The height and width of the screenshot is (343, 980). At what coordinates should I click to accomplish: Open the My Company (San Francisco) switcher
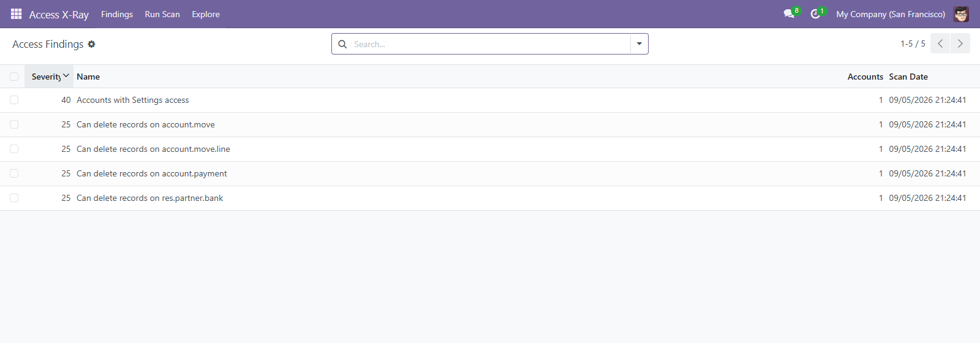point(891,14)
